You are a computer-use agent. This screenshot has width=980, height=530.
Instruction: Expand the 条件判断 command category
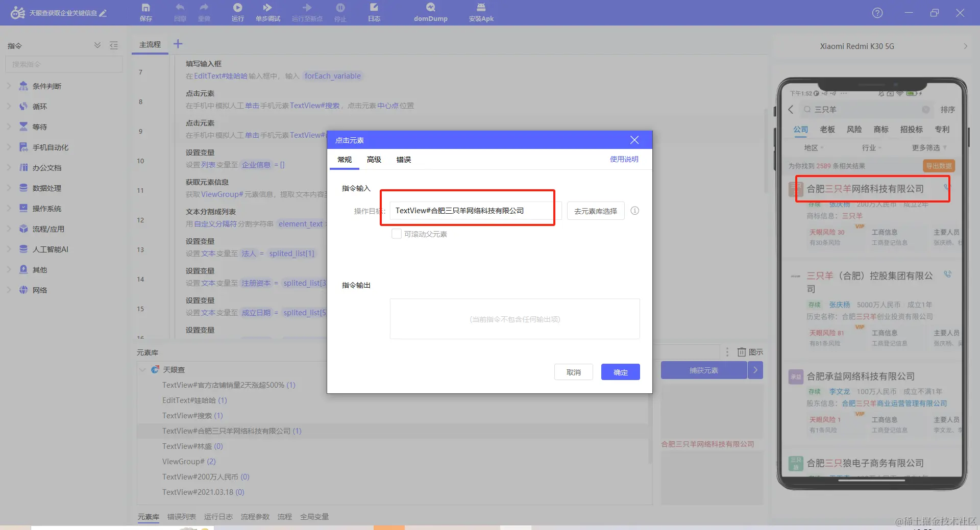9,86
